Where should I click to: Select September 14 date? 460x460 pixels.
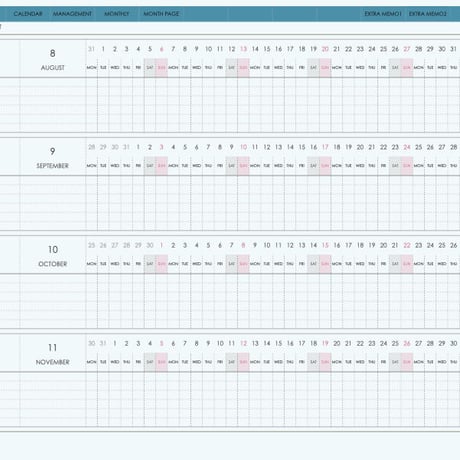point(290,147)
